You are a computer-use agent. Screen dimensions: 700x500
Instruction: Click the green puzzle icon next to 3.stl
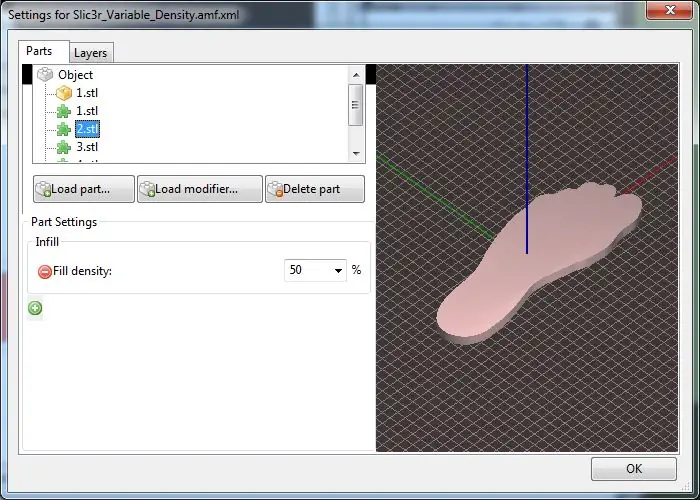64,147
